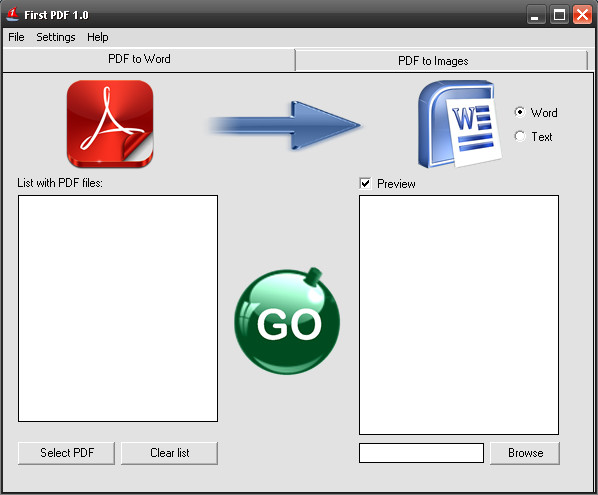Click the Microsoft Word document icon

pos(460,124)
